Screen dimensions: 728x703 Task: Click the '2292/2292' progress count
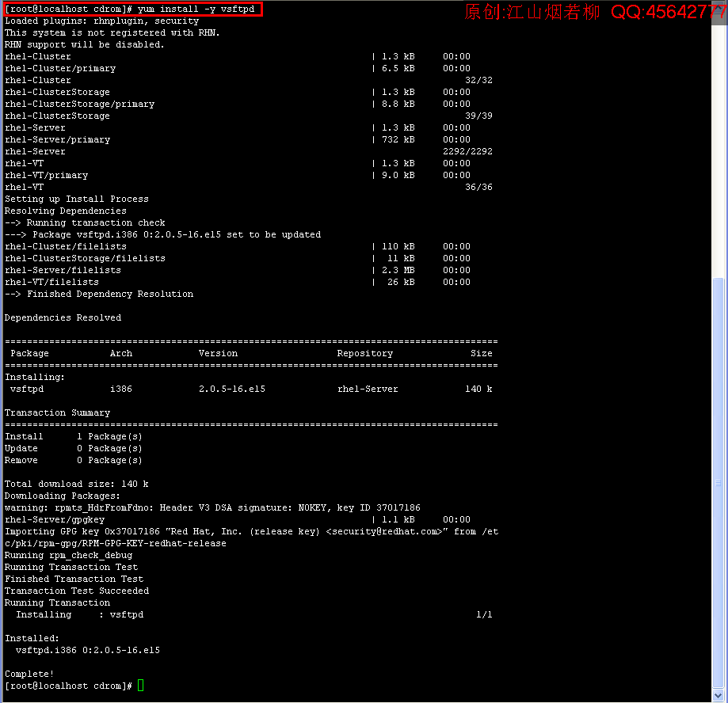pos(467,151)
